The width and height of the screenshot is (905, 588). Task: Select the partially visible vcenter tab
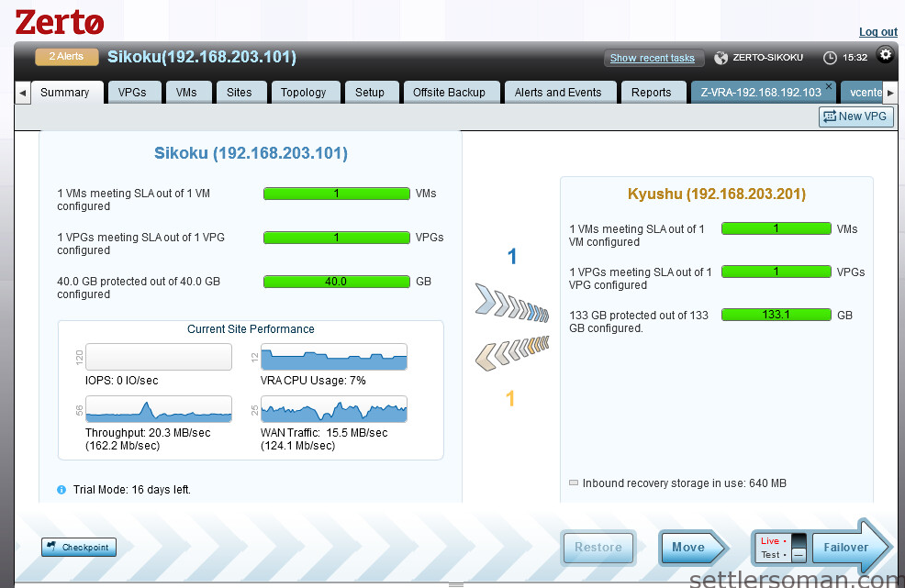862,93
